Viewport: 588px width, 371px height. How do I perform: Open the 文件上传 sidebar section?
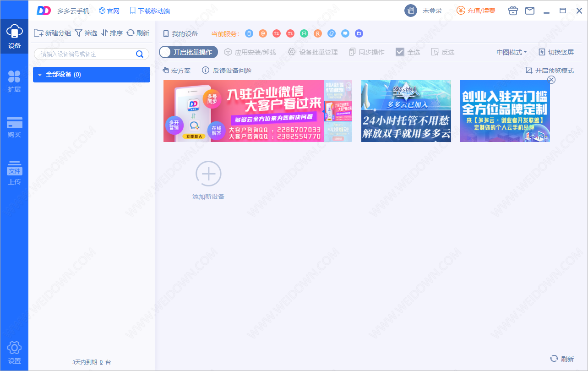click(x=14, y=173)
